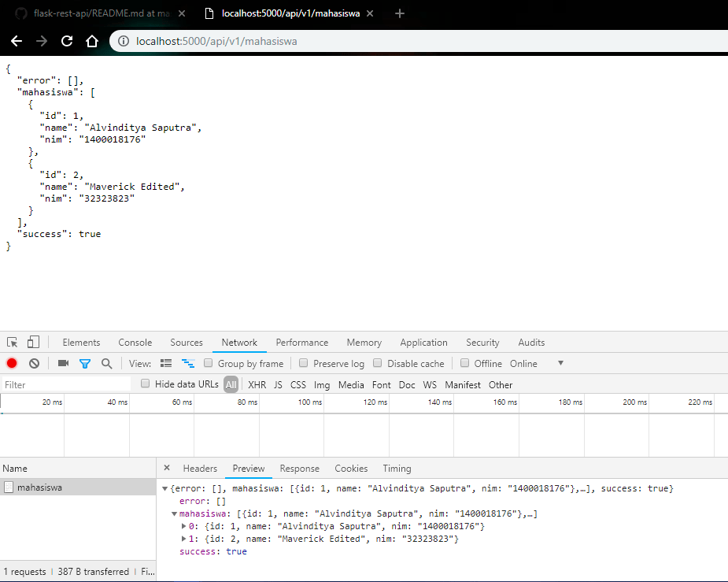Screen dimensions: 728x582
Task: Select the XHR request type filter
Action: click(x=257, y=384)
